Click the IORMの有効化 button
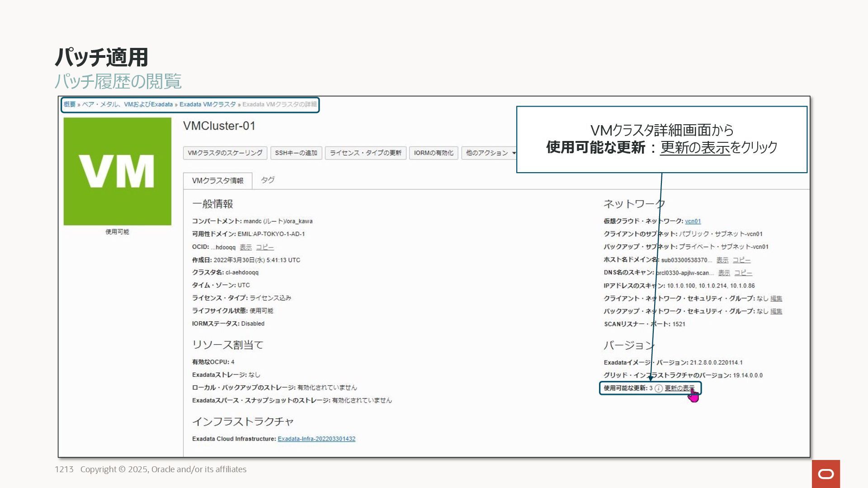This screenshot has width=868, height=488. [x=434, y=153]
